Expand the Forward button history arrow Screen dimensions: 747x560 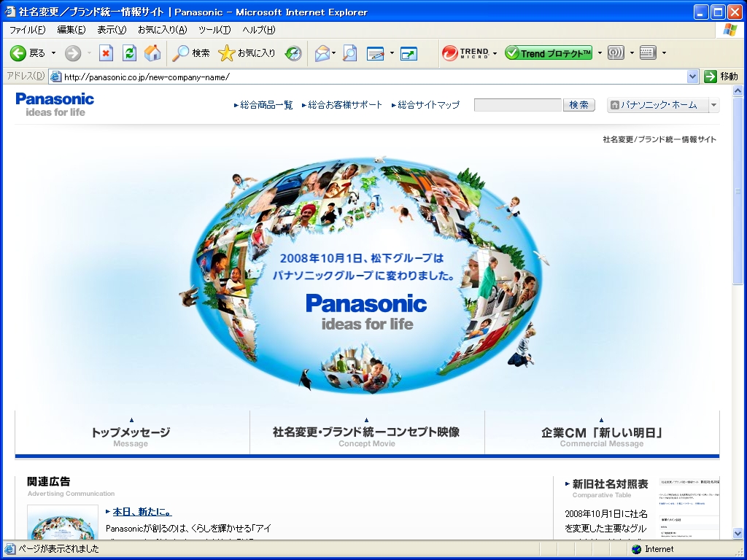(89, 52)
